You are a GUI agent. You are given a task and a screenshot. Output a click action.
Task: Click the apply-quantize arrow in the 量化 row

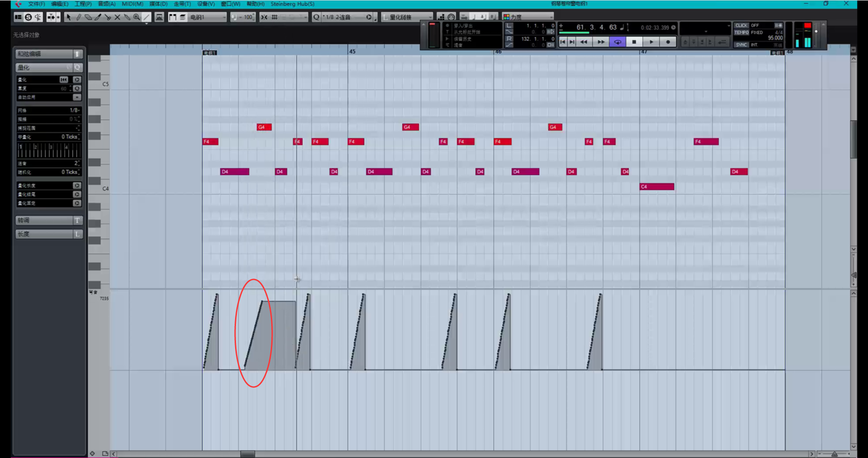77,80
